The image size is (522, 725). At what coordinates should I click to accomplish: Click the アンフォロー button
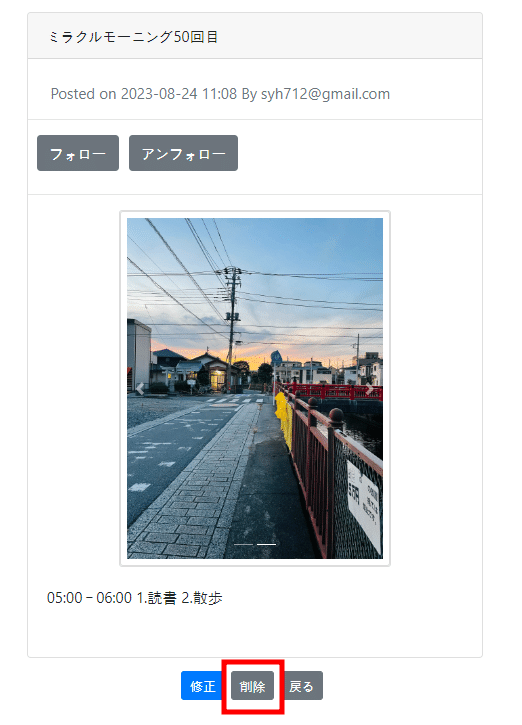pyautogui.click(x=183, y=153)
